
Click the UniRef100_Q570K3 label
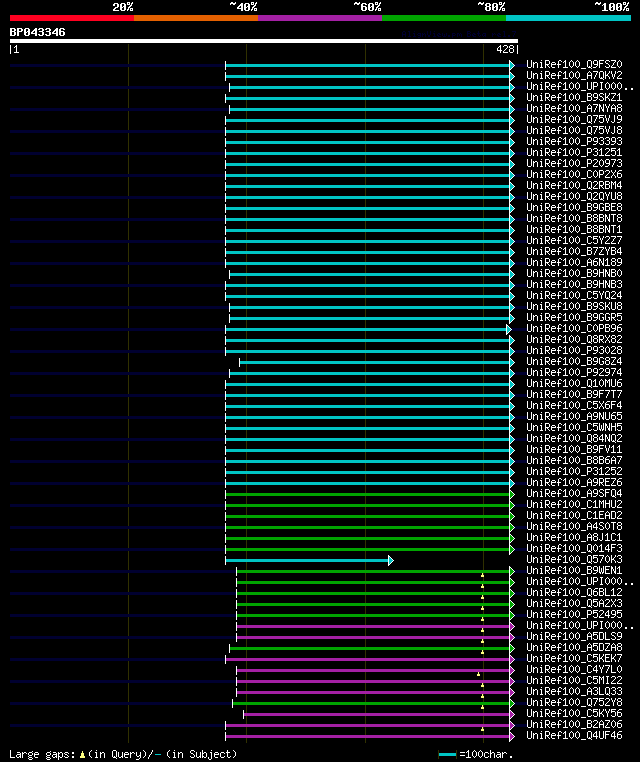coord(574,560)
